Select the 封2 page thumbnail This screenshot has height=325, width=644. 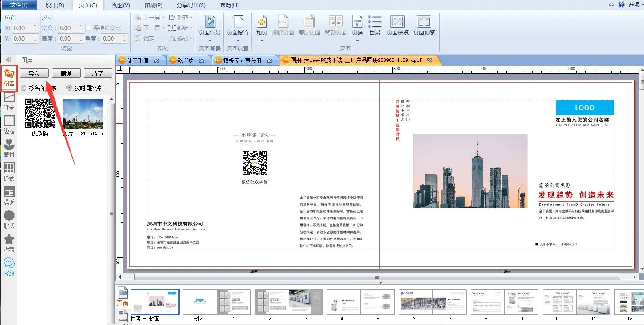coord(199,302)
